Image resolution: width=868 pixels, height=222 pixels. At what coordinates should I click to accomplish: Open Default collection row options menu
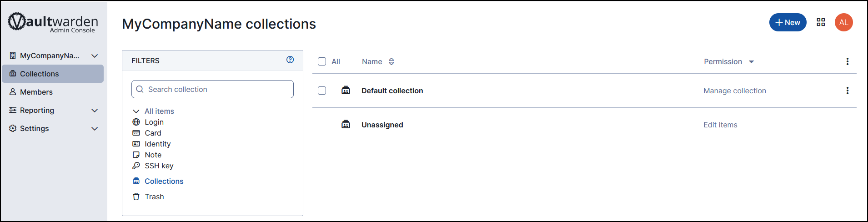tap(847, 91)
